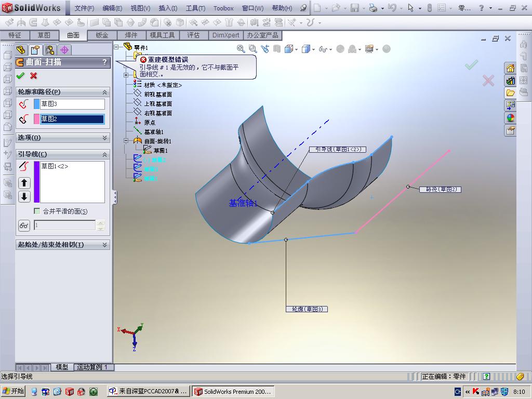Click the green OK checkmark in 曲面-扫描 panel
This screenshot has width=532, height=399.
(21, 76)
